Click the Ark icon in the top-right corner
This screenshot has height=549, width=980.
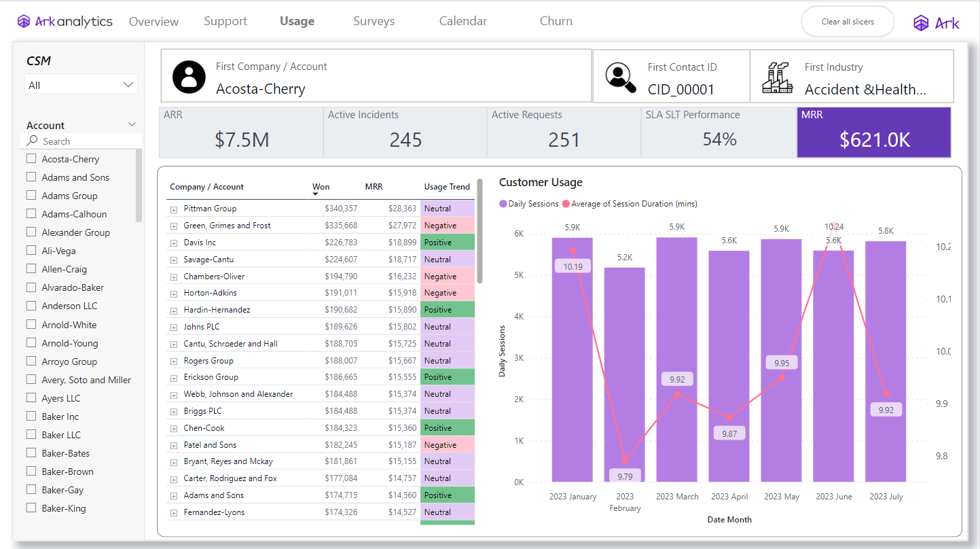pyautogui.click(x=921, y=21)
